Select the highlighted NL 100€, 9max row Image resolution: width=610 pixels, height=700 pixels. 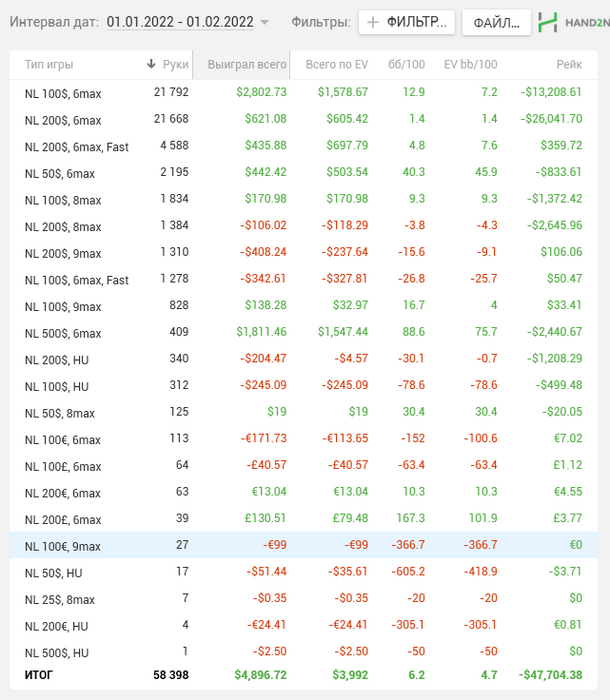tap(303, 545)
